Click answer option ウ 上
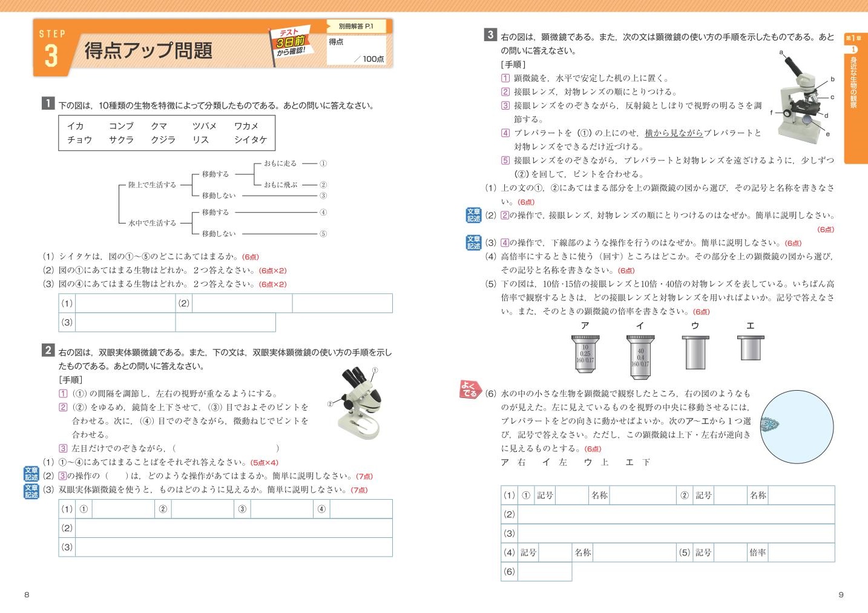The width and height of the screenshot is (868, 613). coord(596,462)
